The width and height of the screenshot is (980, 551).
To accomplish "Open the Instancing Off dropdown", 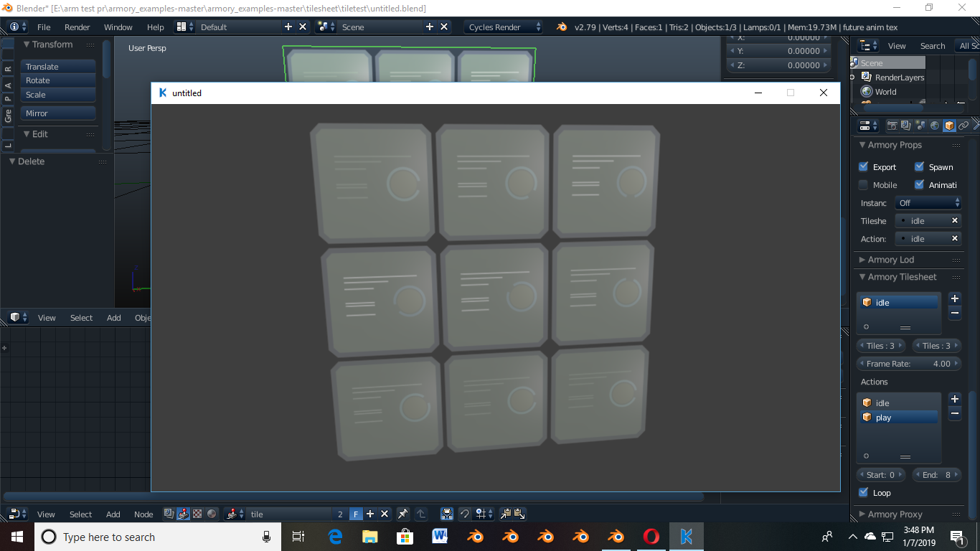I will (x=928, y=203).
